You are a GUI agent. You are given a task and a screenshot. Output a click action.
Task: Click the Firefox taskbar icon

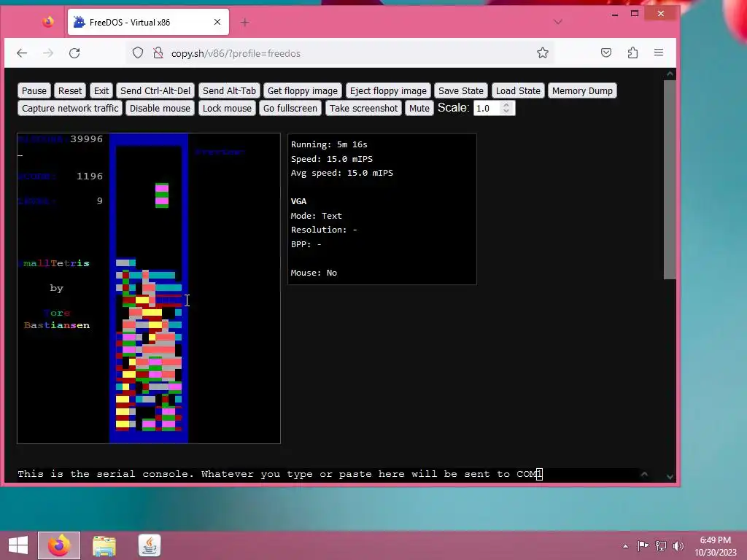[59, 545]
